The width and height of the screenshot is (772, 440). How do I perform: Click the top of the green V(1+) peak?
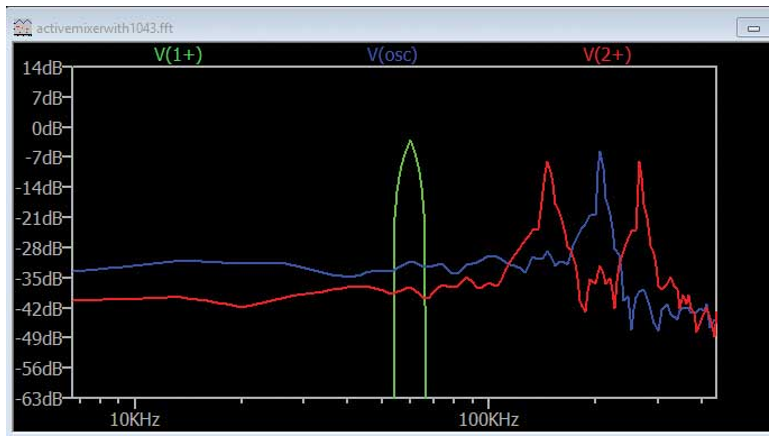pos(410,142)
